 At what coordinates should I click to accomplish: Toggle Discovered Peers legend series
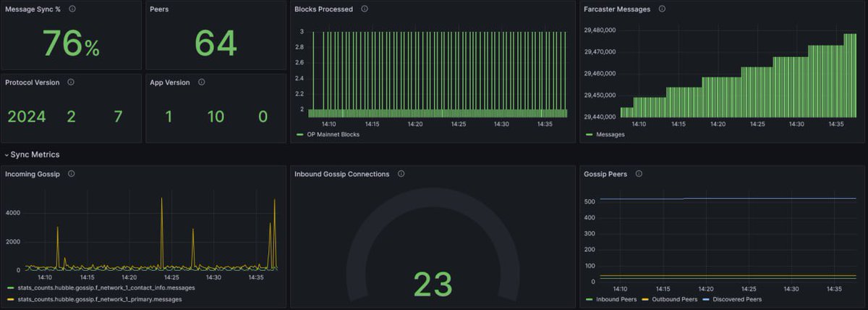coord(738,298)
